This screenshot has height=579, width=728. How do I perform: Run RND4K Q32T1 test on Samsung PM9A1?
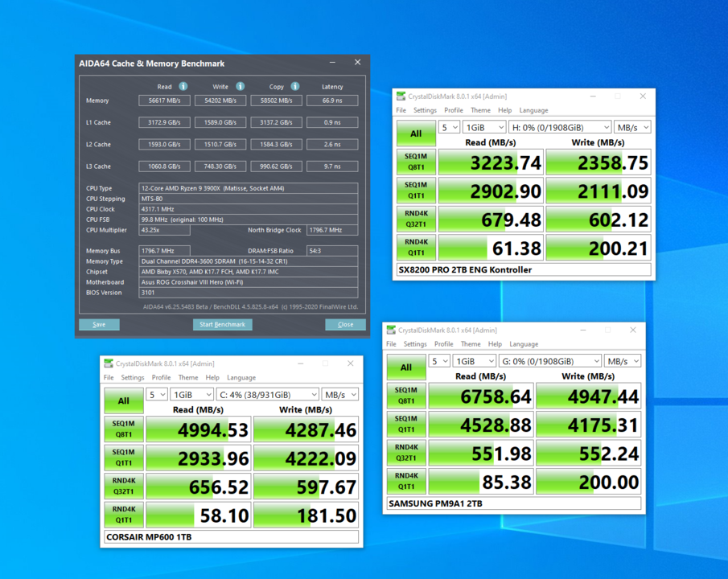[x=406, y=453]
